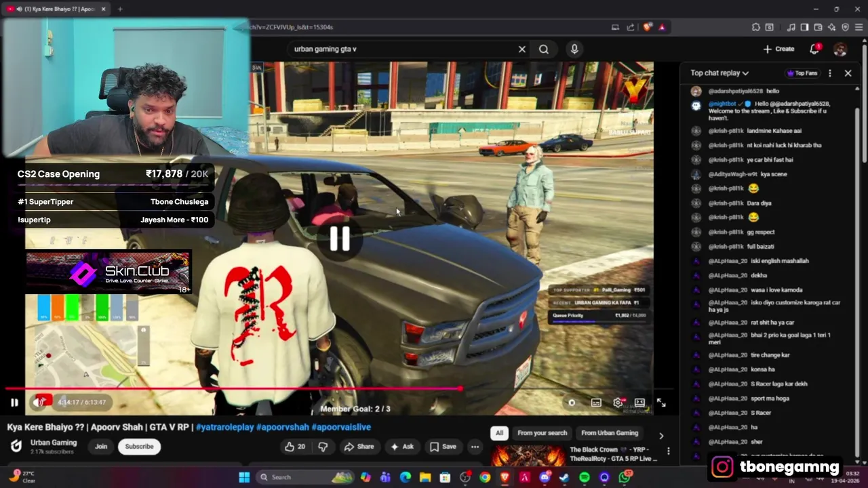Open Brave Shields lion icon in address bar
The image size is (868, 488).
pyautogui.click(x=647, y=27)
